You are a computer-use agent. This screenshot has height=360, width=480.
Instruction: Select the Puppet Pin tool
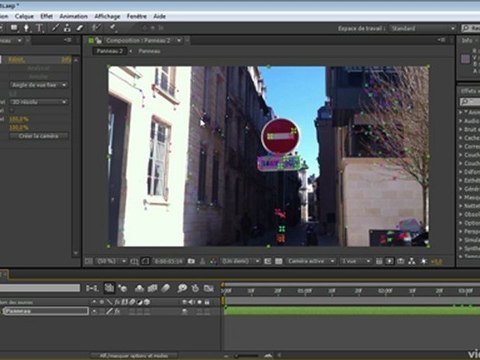(x=113, y=28)
